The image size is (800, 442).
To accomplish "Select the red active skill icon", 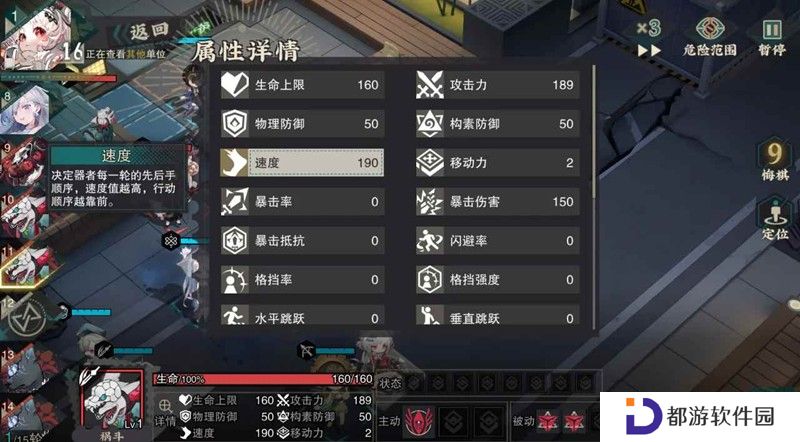I will (419, 422).
